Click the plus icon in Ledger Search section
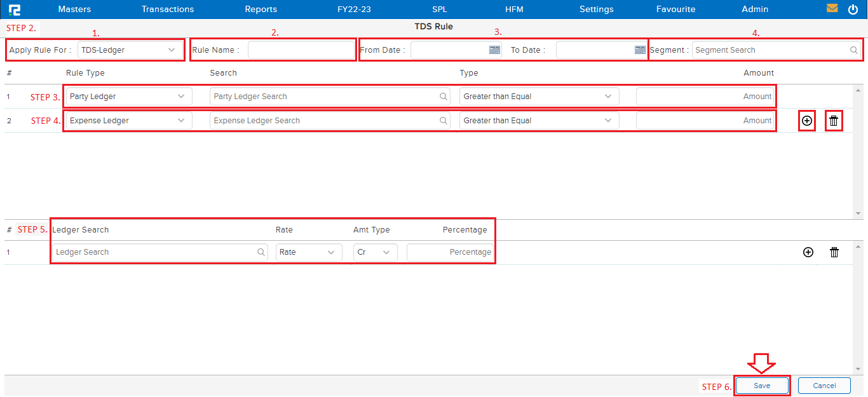The height and width of the screenshot is (397, 868). pyautogui.click(x=808, y=252)
